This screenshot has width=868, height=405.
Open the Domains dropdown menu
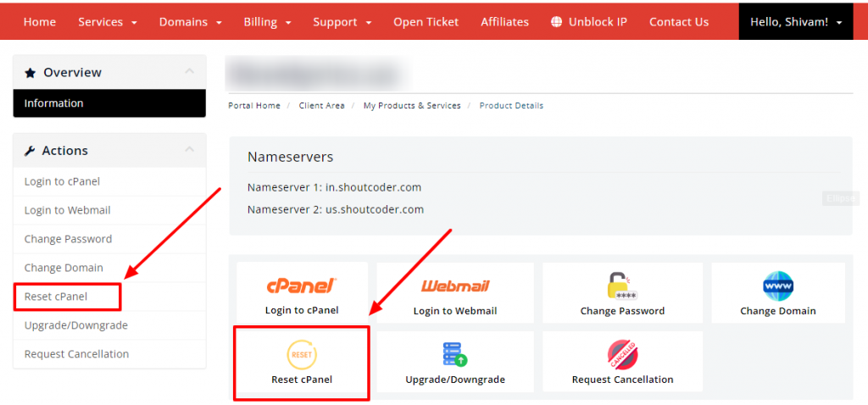[191, 22]
